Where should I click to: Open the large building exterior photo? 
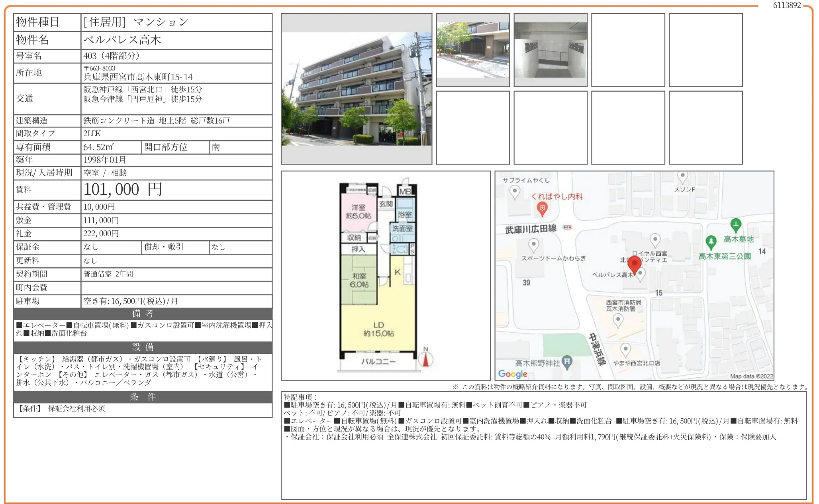356,89
